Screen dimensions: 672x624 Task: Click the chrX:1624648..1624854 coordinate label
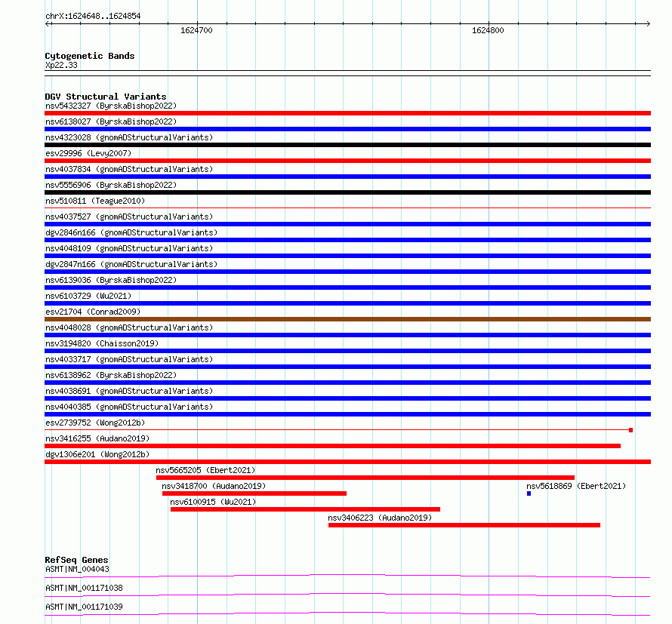coord(93,16)
